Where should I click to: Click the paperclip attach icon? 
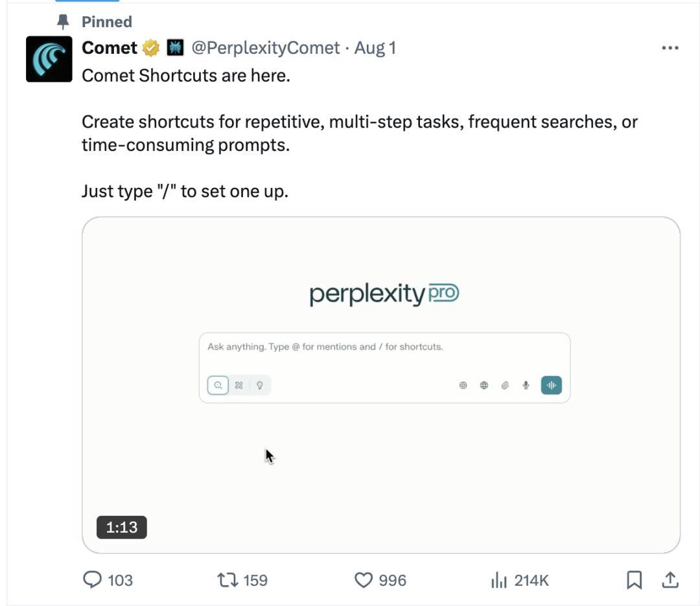[x=505, y=386]
